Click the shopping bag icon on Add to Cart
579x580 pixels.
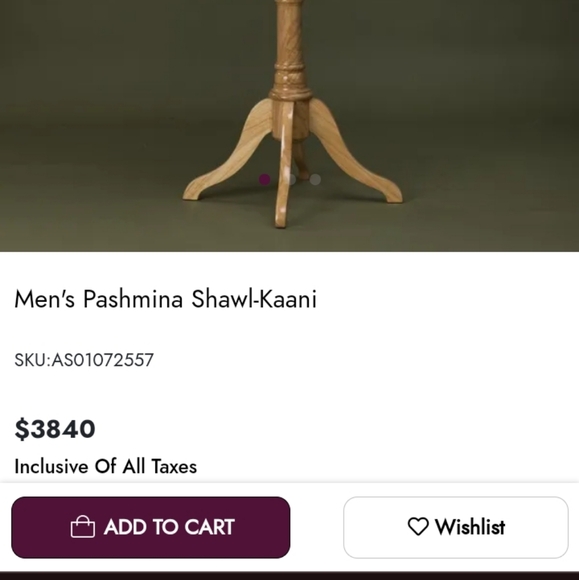(83, 527)
